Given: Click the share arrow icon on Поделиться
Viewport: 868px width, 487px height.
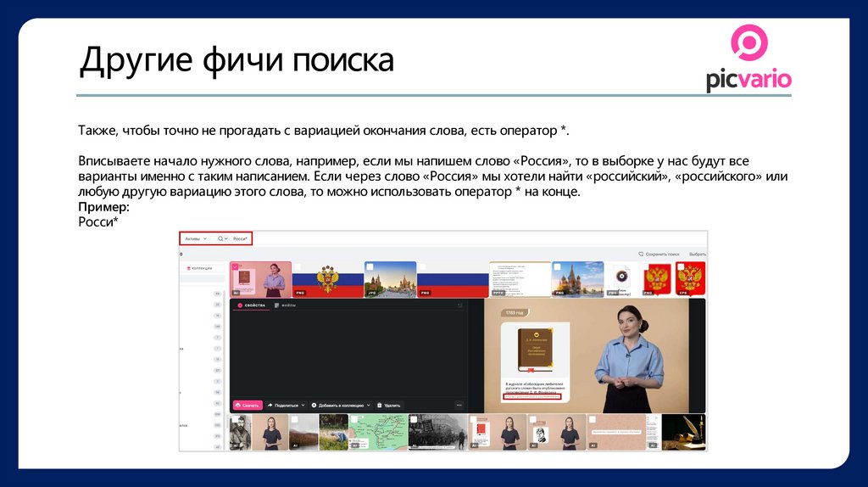Looking at the screenshot, I should [x=270, y=405].
